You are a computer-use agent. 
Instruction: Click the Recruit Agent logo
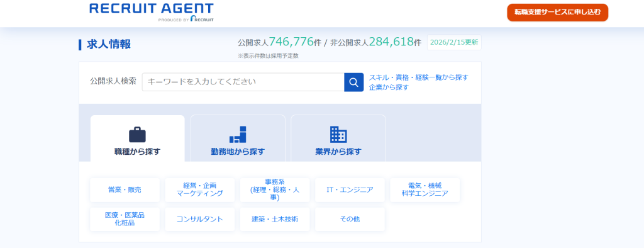152,12
